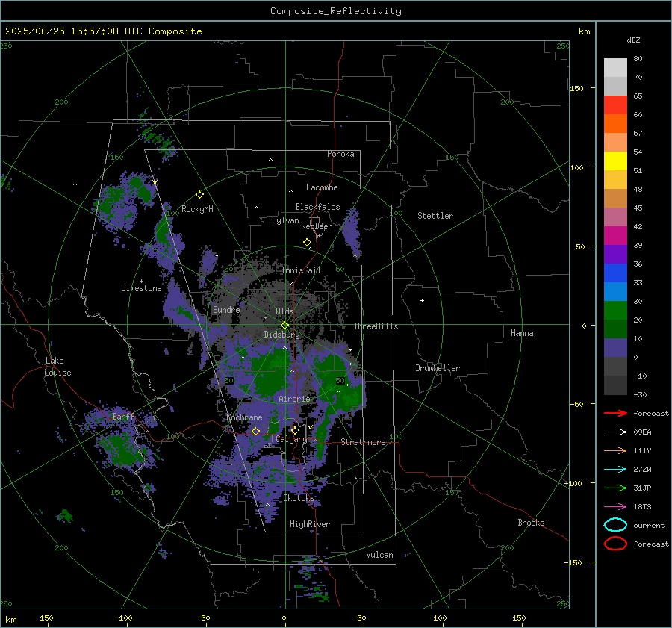This screenshot has width=672, height=628.
Task: Click the Sylvan label on map
Action: point(285,220)
